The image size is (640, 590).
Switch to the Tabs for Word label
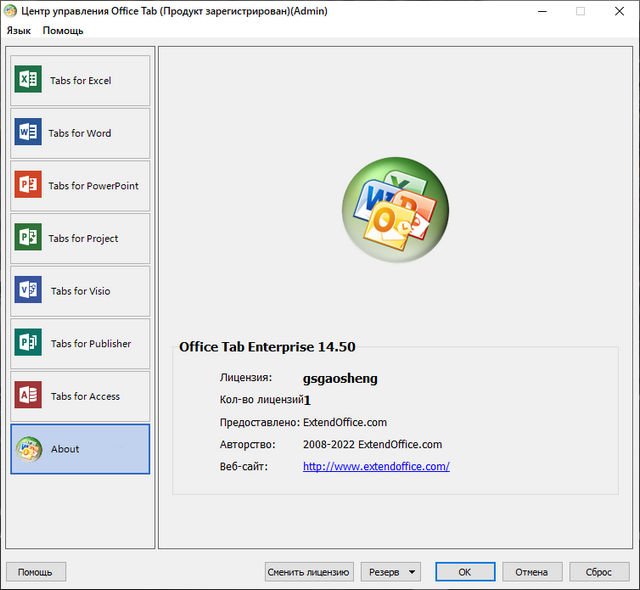coord(80,133)
